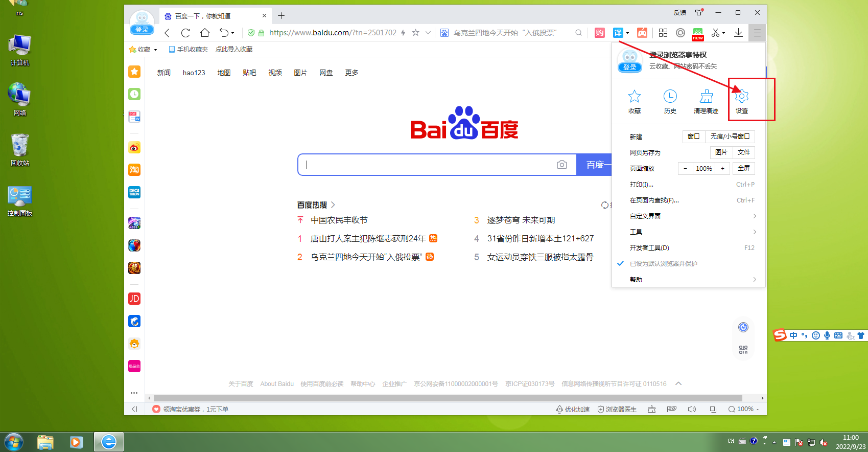
Task: Open Taobao icon in sidebar
Action: [x=134, y=170]
